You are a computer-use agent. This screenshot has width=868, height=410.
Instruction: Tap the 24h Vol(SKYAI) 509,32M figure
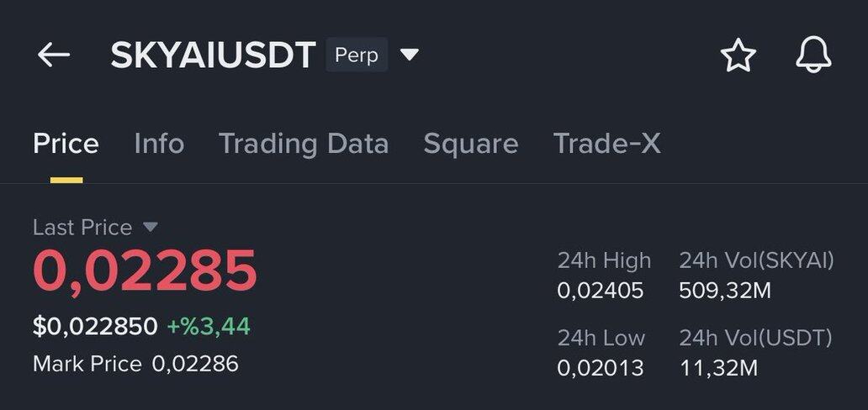[x=724, y=291]
